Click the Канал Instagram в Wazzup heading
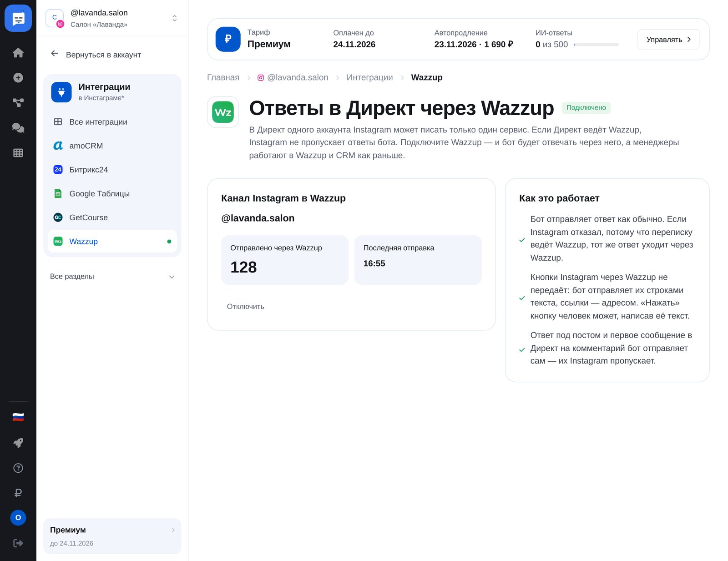Viewport: 728px width, 561px height. (x=283, y=198)
